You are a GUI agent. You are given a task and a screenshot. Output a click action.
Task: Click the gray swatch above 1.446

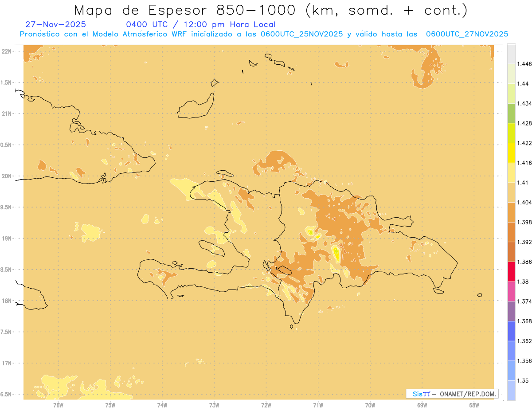click(x=511, y=54)
